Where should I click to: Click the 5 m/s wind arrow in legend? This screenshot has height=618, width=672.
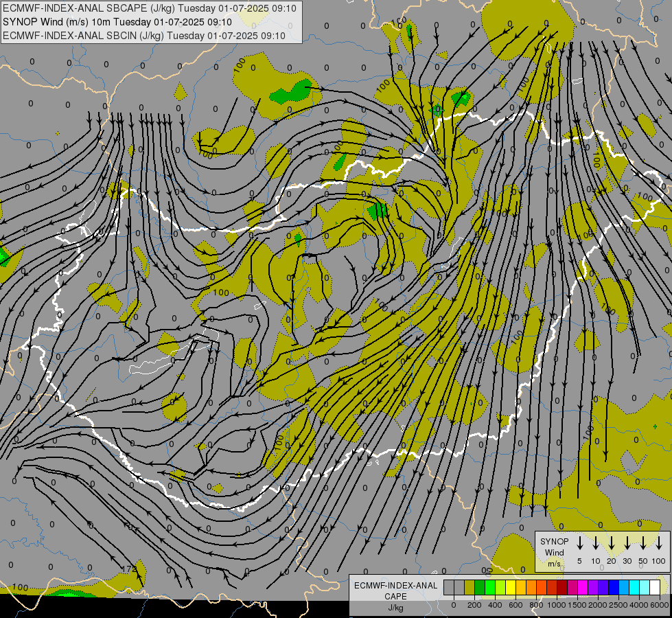(x=580, y=542)
